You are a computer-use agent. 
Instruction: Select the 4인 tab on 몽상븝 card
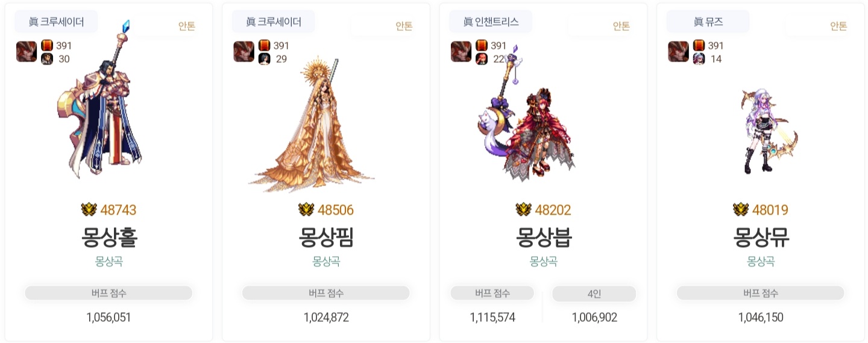tap(594, 294)
